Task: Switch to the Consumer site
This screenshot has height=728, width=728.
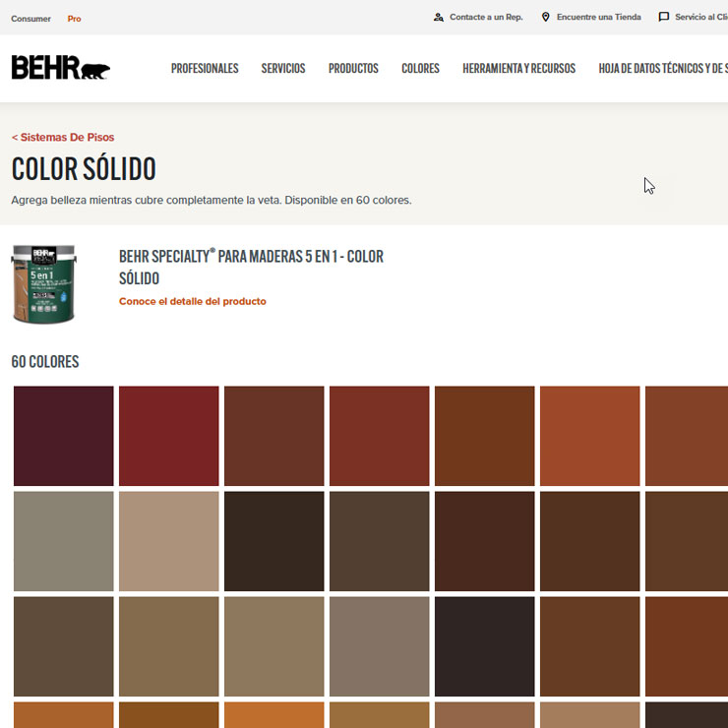Action: (x=30, y=19)
